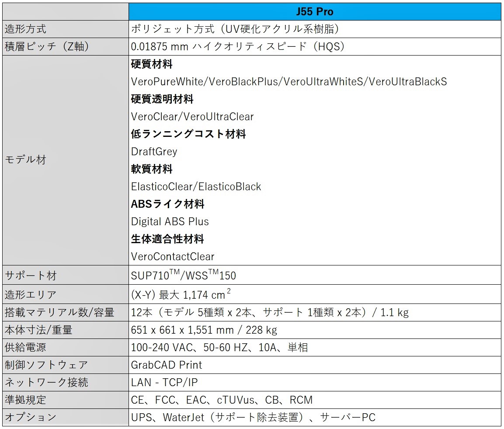This screenshot has height=429, width=504.
Task: Click the 硬質材料 heading
Action: [x=152, y=64]
